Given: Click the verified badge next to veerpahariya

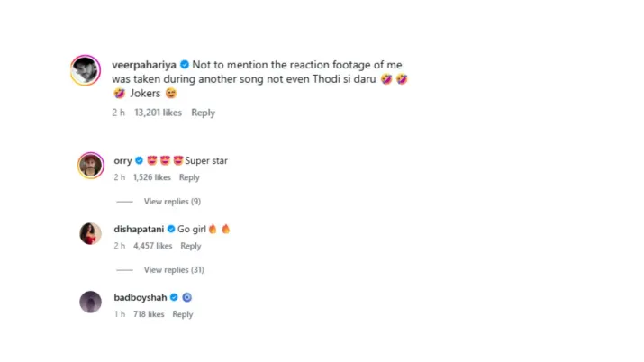Looking at the screenshot, I should pyautogui.click(x=185, y=65).
